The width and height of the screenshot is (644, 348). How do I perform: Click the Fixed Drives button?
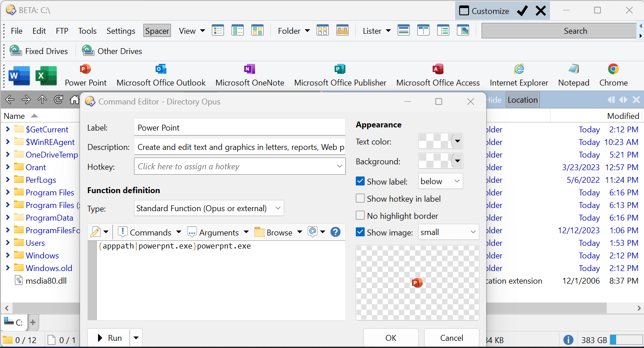[39, 51]
